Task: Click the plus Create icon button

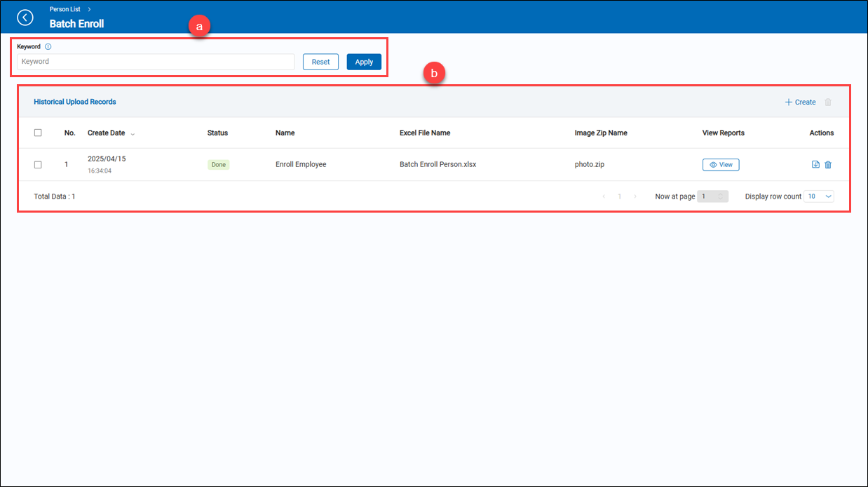Action: [x=800, y=102]
